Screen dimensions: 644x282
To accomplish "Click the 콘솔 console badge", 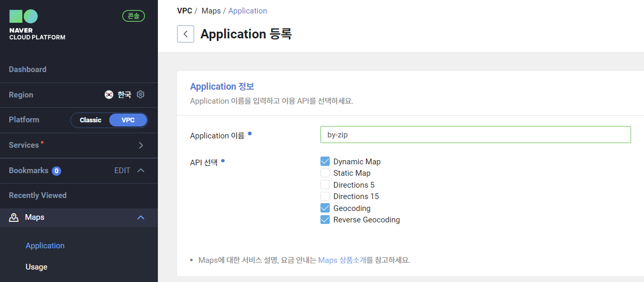I will (x=134, y=16).
